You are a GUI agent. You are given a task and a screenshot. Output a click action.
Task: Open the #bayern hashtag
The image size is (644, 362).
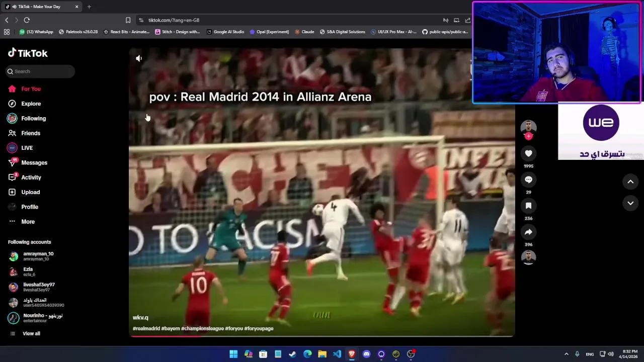171,328
